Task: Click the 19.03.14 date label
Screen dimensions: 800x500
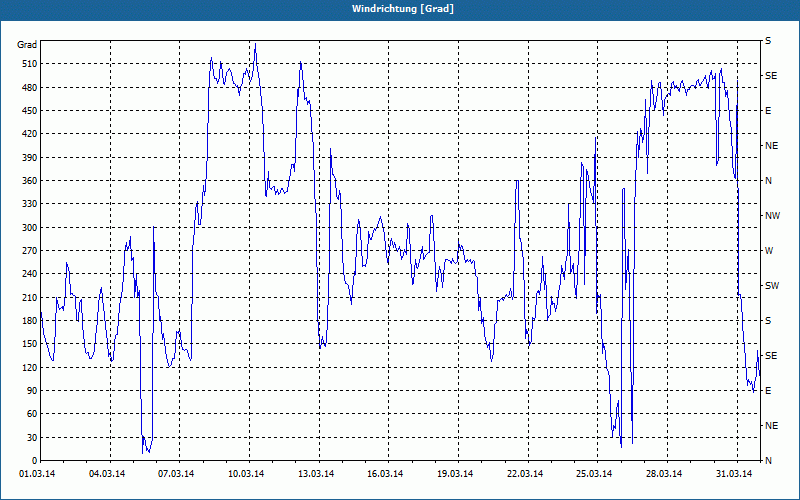Action: pyautogui.click(x=455, y=474)
